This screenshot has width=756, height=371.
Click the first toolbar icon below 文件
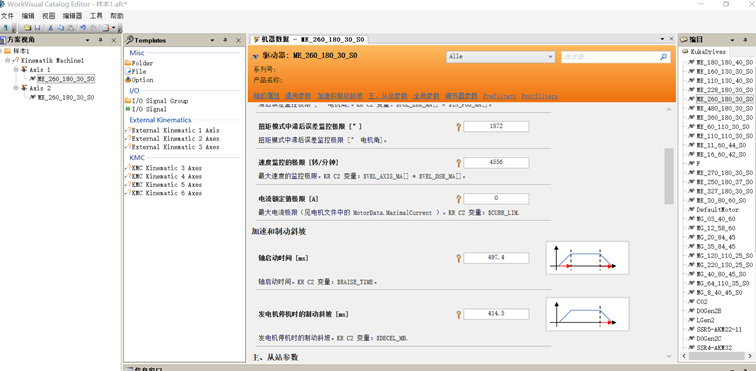5,28
